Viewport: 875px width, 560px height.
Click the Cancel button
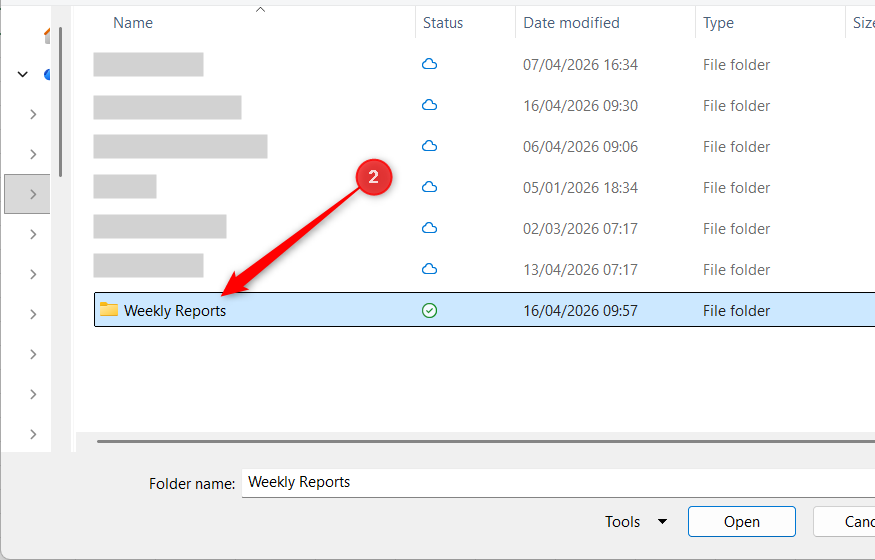coord(844,522)
